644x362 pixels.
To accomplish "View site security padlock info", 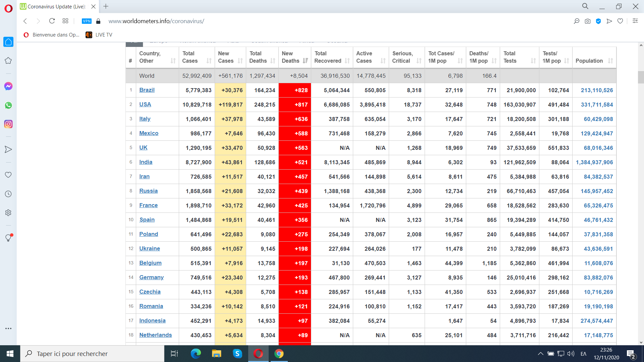I will (98, 21).
